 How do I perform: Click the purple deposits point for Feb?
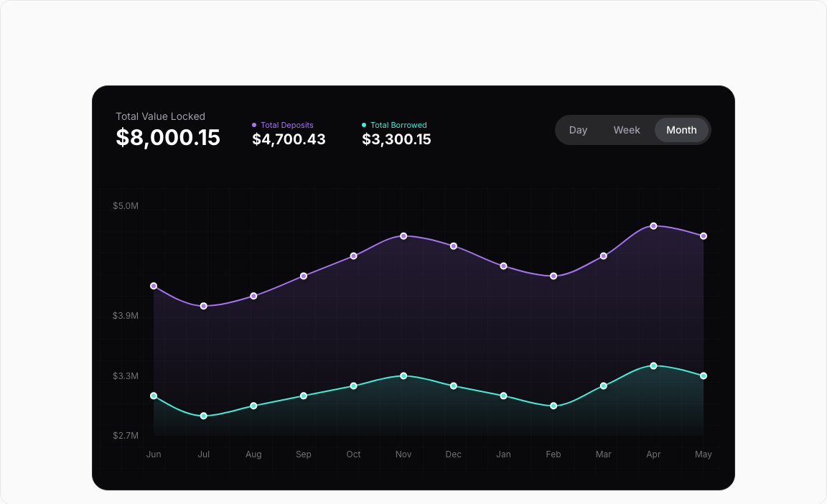pos(553,276)
